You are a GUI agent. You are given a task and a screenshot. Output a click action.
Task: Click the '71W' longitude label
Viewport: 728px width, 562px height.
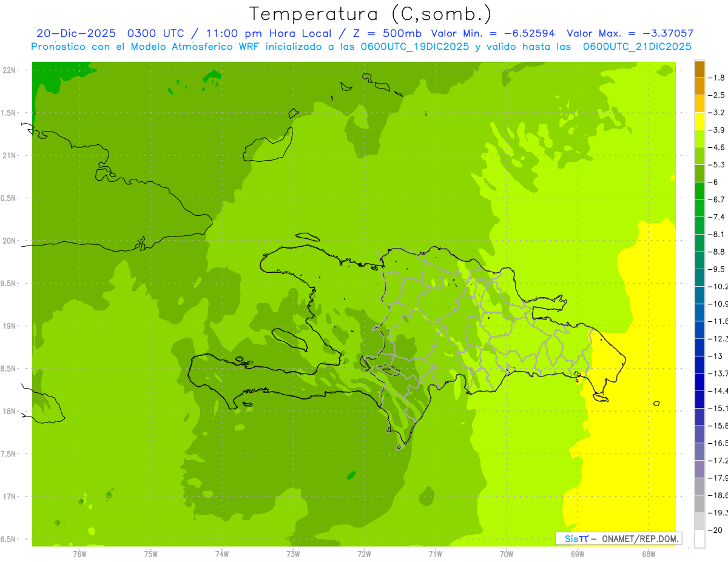(435, 554)
